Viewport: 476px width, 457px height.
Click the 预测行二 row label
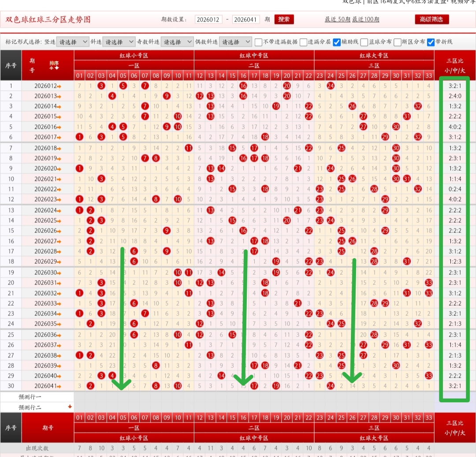(30, 407)
